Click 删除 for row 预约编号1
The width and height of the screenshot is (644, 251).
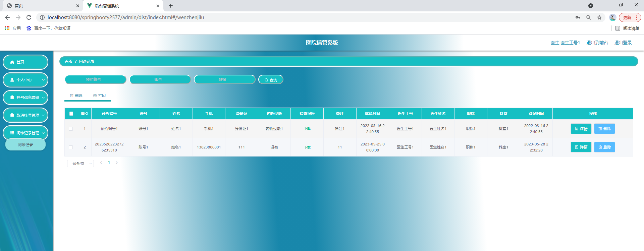pos(604,129)
